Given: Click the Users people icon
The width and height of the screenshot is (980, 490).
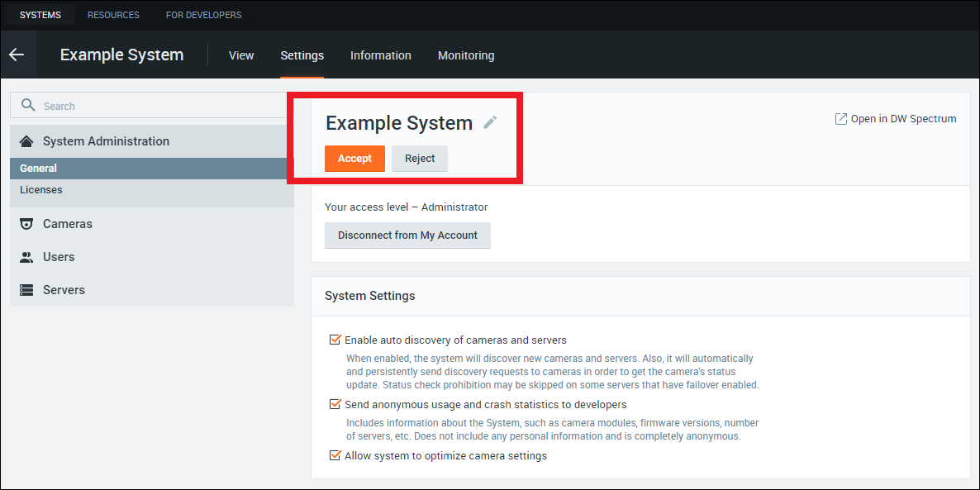Looking at the screenshot, I should pyautogui.click(x=26, y=257).
